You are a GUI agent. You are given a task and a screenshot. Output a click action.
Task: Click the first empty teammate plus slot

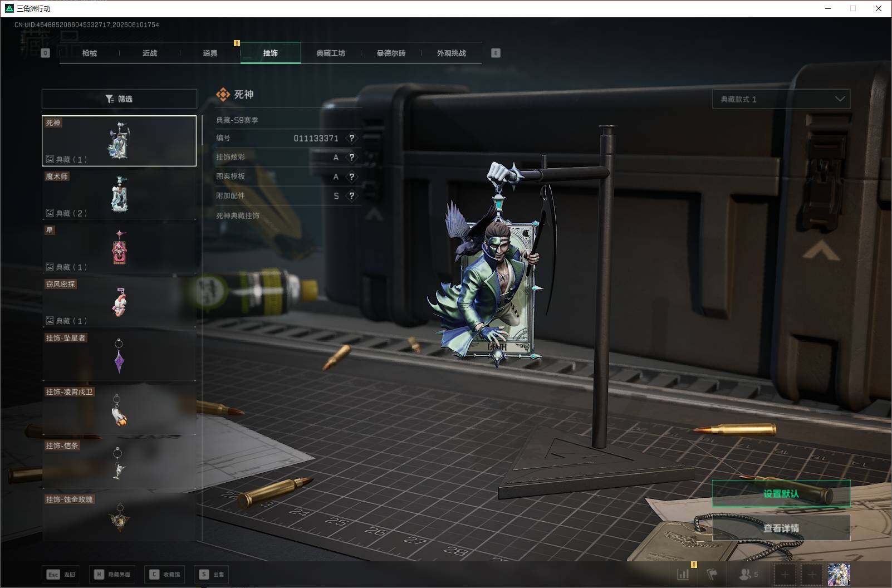click(785, 574)
